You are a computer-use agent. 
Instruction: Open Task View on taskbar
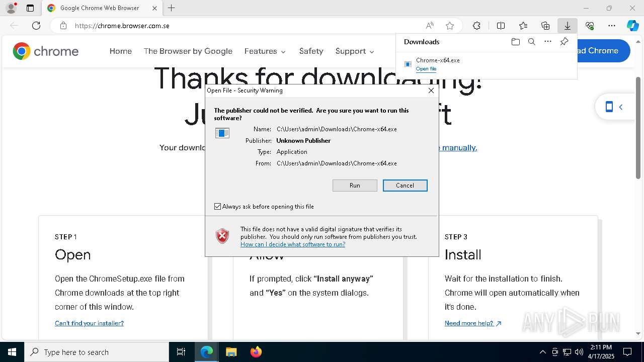tap(181, 352)
